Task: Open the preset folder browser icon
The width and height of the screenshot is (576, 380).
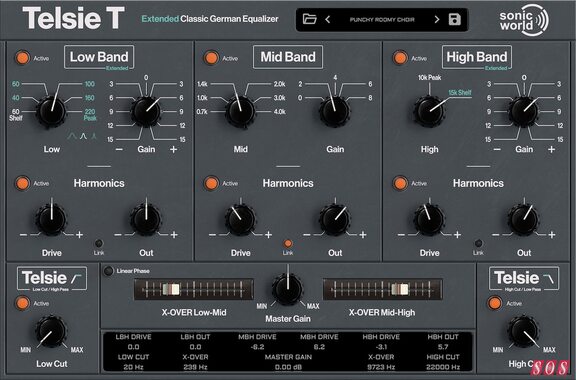Action: 309,19
